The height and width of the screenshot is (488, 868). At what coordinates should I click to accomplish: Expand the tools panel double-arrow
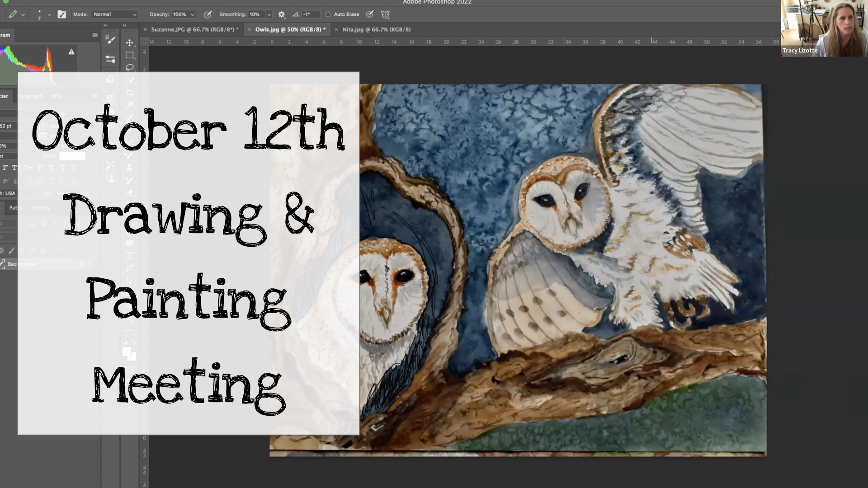click(x=125, y=26)
